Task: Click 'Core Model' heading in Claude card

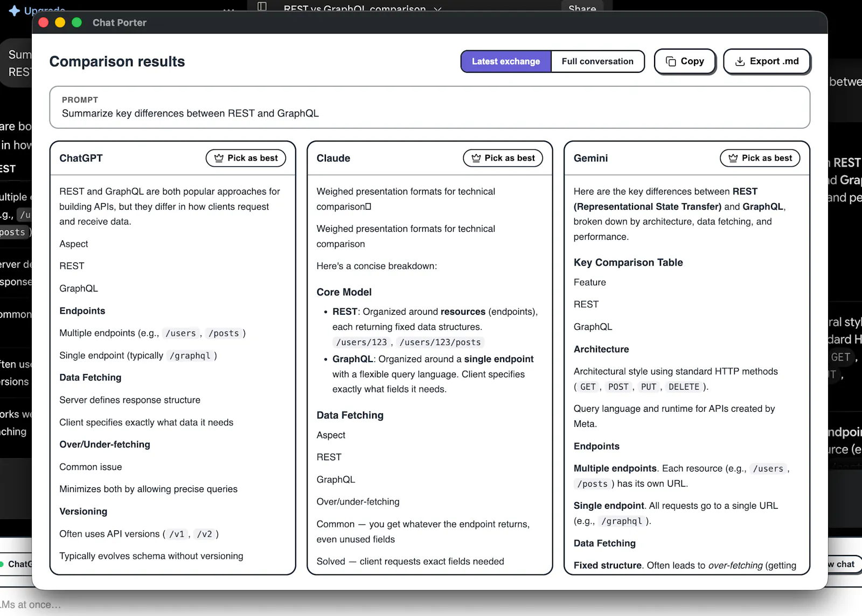Action: [x=344, y=292]
